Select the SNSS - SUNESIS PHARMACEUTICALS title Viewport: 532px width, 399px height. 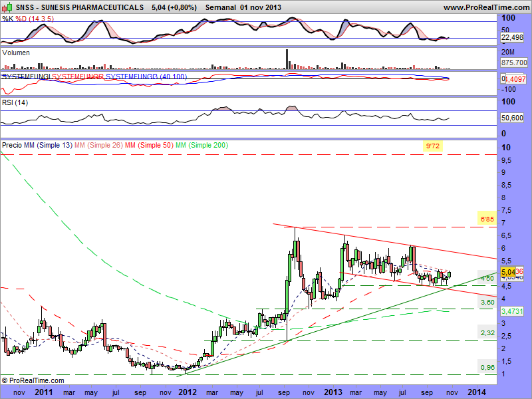80,7
